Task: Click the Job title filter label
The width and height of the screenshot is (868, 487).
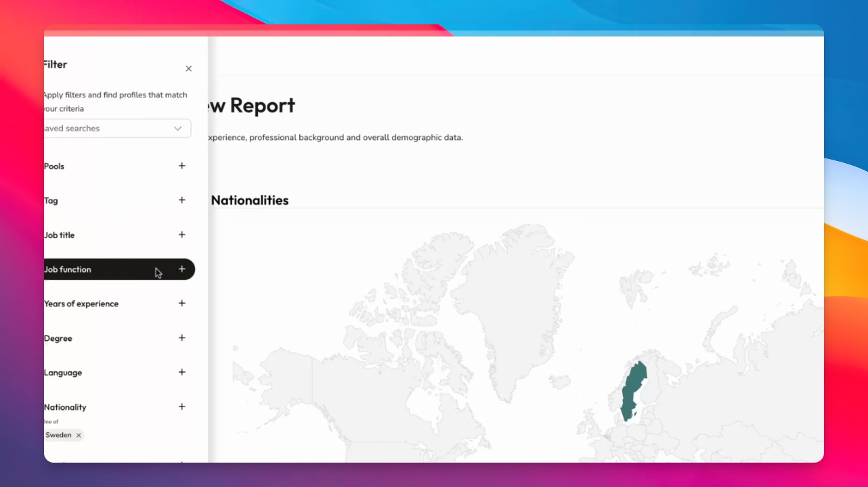Action: pos(59,235)
